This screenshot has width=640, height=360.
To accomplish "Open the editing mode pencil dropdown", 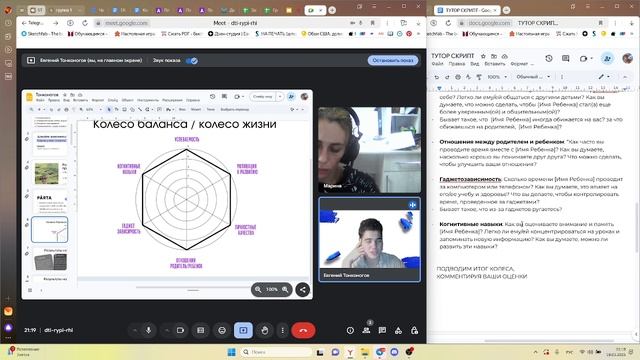I will [604, 77].
